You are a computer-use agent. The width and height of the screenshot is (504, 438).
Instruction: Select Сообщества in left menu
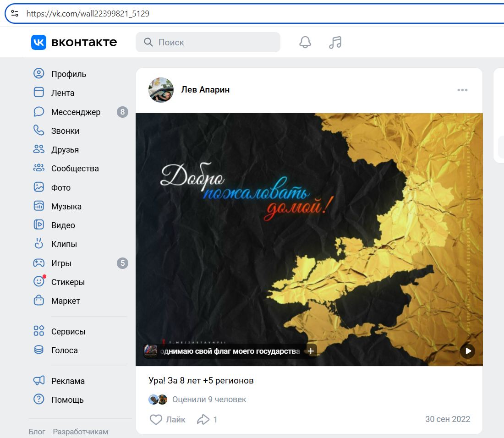click(x=75, y=168)
